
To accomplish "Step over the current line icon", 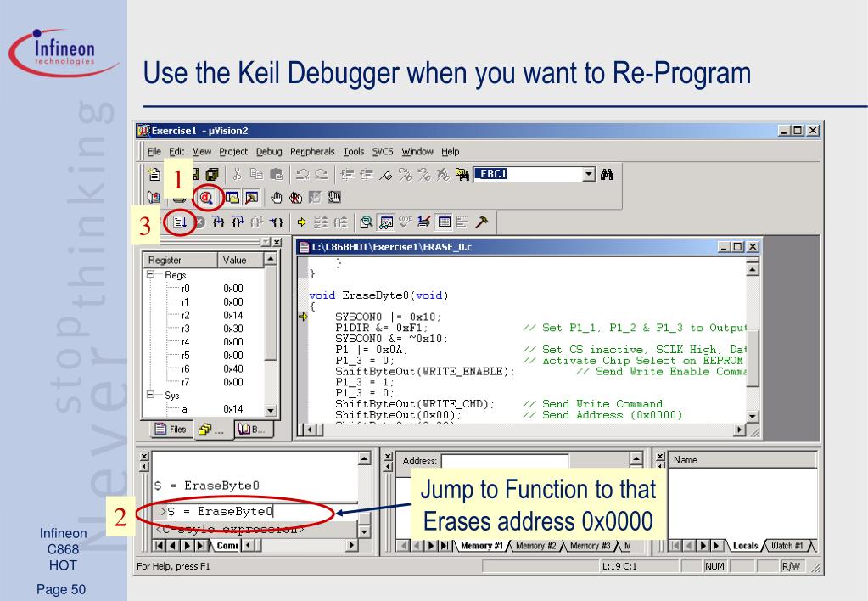I will [238, 222].
